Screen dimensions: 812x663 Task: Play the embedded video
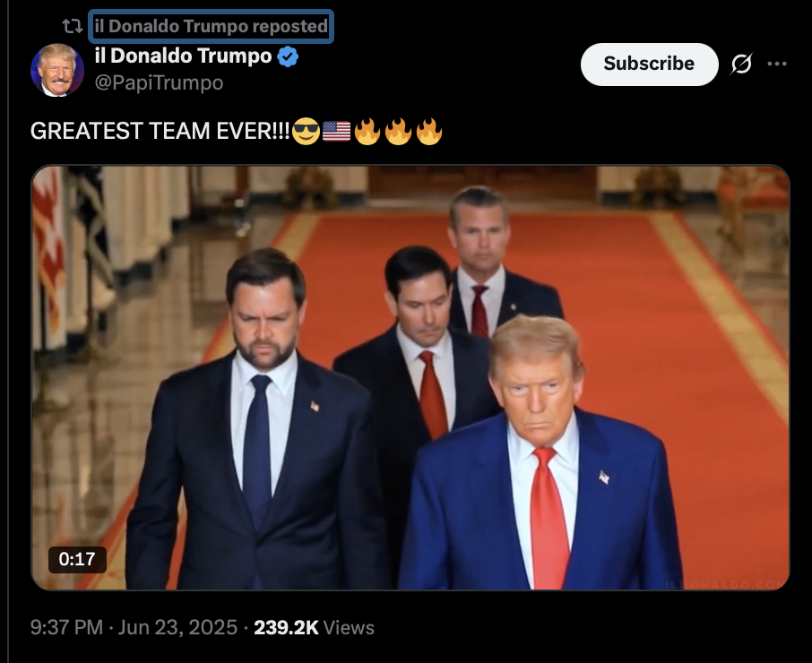pyautogui.click(x=410, y=377)
